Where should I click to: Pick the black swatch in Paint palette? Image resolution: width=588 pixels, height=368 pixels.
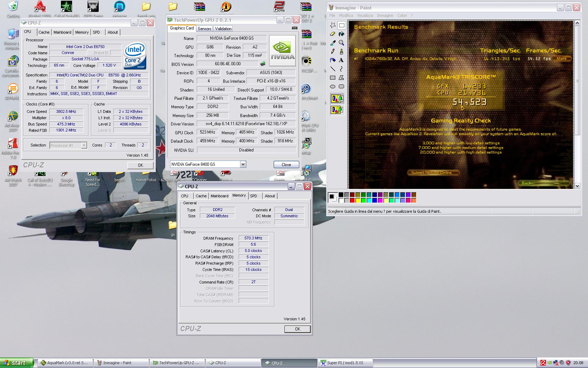click(x=341, y=195)
